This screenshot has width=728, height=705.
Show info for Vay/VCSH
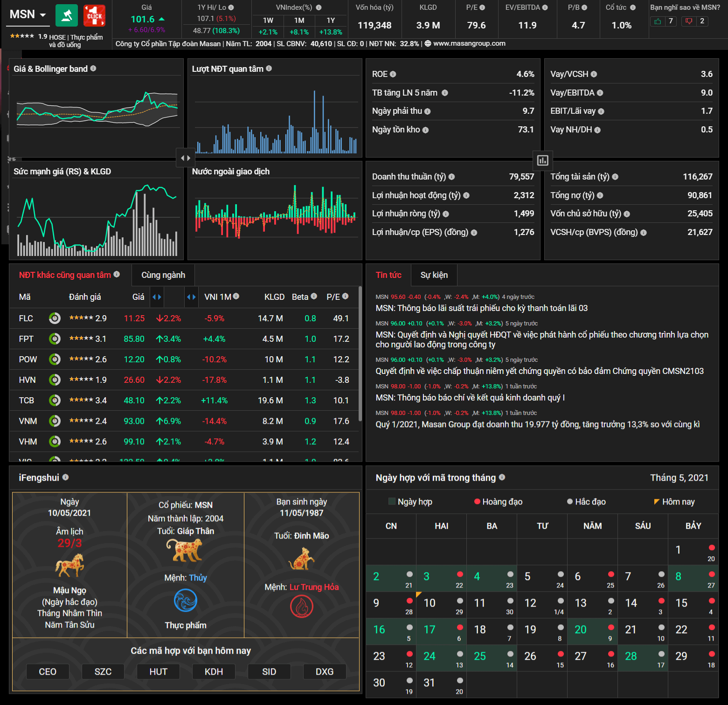(x=594, y=74)
